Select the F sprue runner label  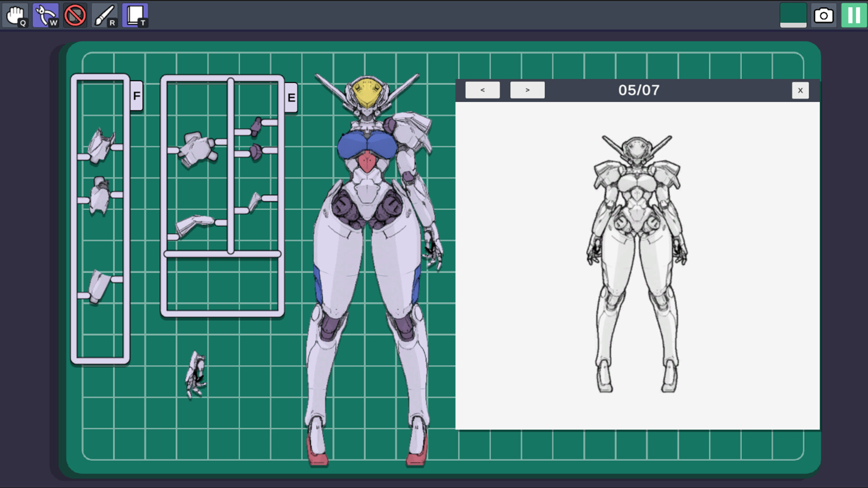point(136,95)
